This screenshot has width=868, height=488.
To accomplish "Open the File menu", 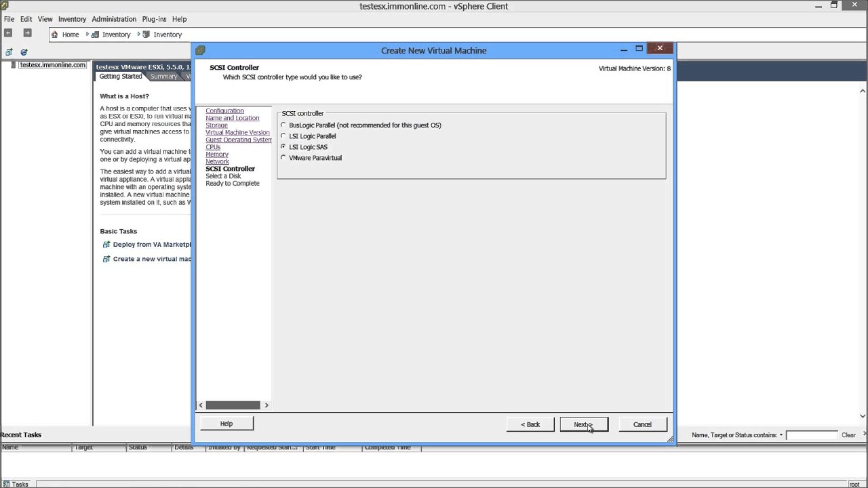I will pos(9,19).
